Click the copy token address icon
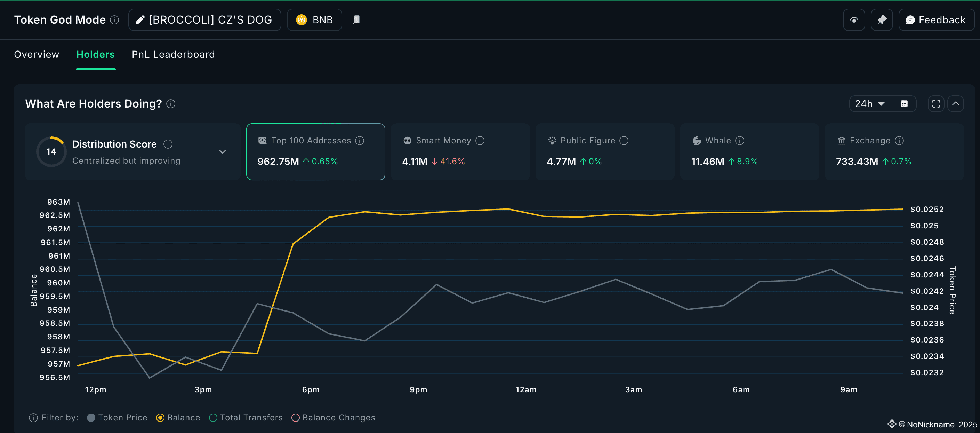The height and width of the screenshot is (433, 980). pos(356,20)
